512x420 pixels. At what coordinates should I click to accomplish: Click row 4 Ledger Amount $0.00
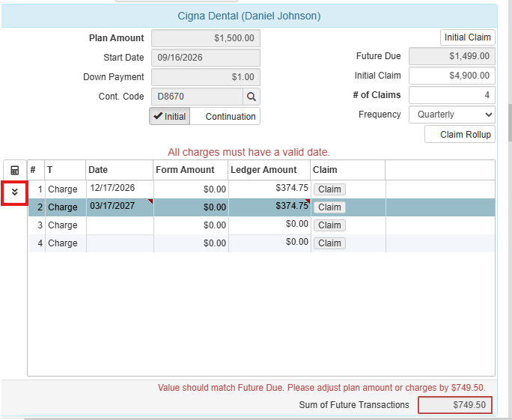[x=269, y=243]
